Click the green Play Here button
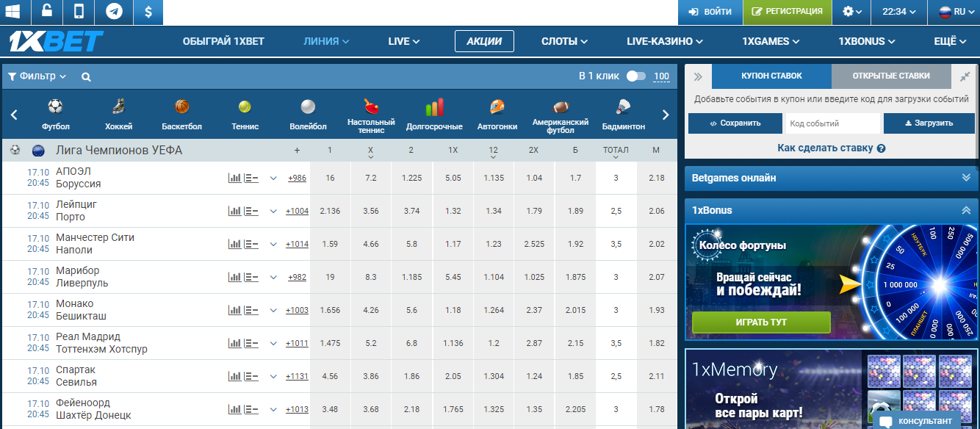The height and width of the screenshot is (429, 980). coord(761,322)
